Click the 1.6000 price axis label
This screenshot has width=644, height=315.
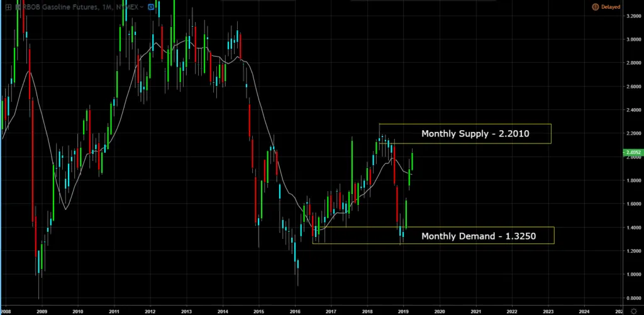pos(633,204)
